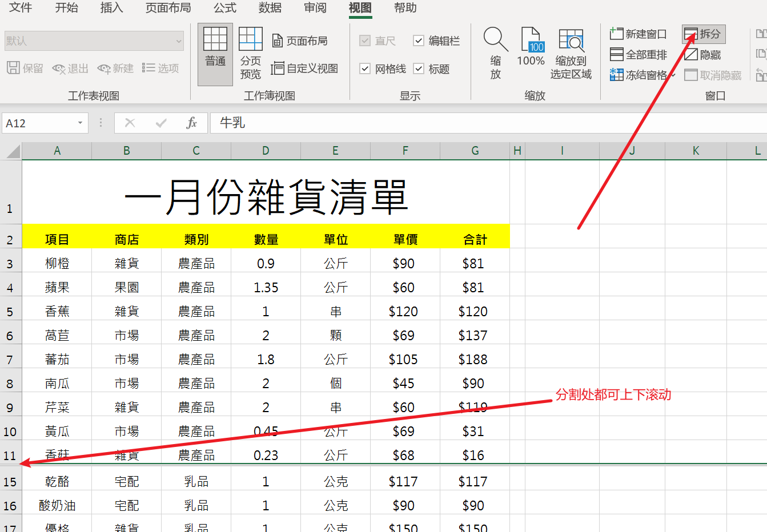Click the cell with total $188
Image resolution: width=767 pixels, height=532 pixels.
475,357
